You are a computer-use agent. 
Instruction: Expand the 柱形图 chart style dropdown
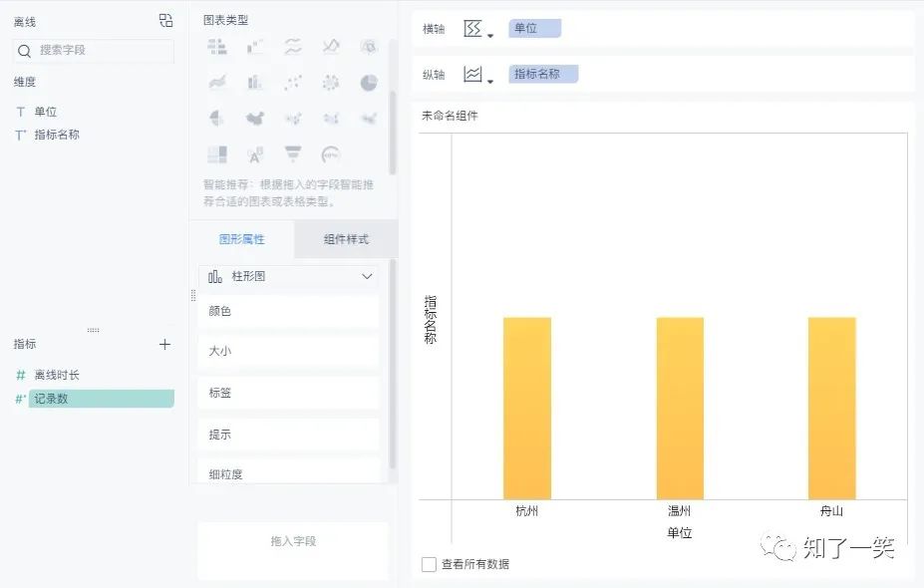pyautogui.click(x=367, y=276)
